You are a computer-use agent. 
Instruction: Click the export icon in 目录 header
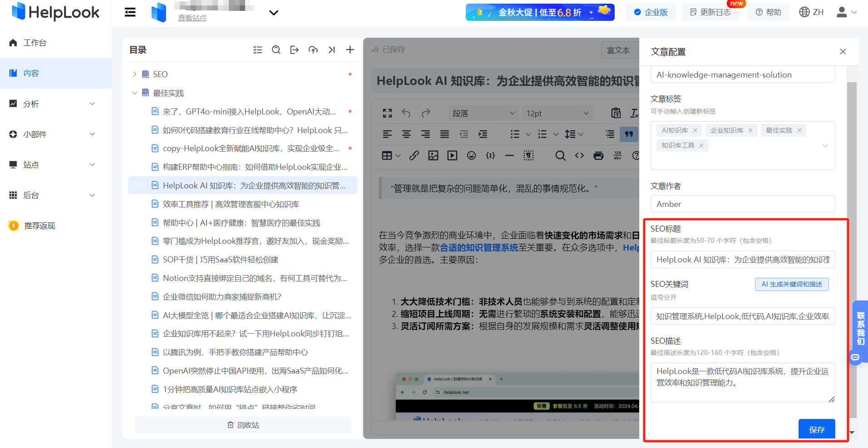pos(295,50)
